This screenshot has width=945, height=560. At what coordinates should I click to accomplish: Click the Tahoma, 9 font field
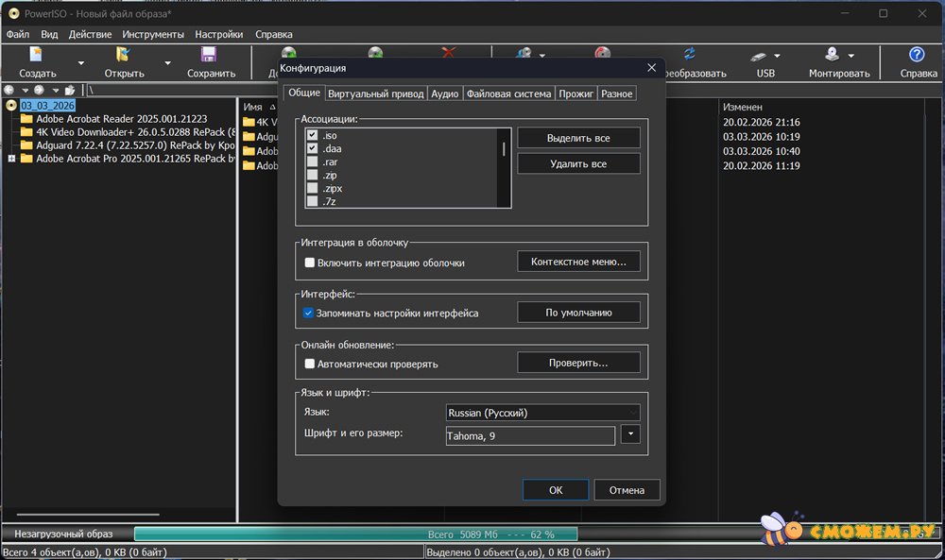pyautogui.click(x=530, y=436)
